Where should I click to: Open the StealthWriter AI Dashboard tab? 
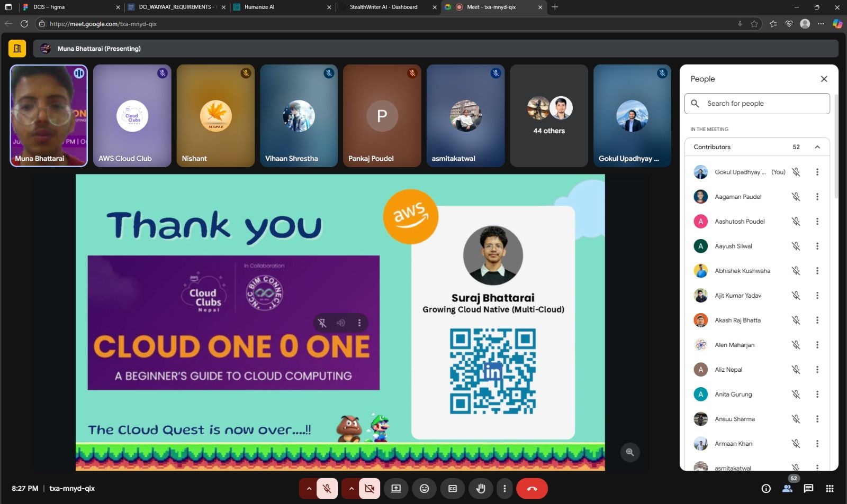[x=382, y=7]
